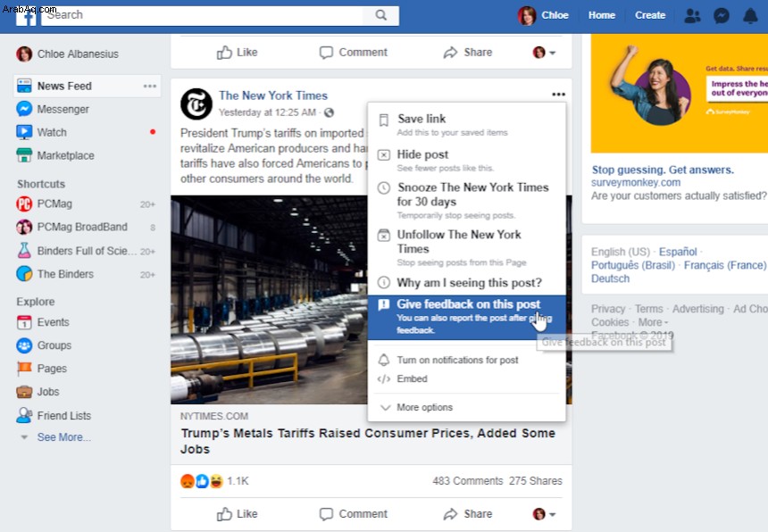Viewport: 768px width, 532px height.
Task: Open the post timestamp Yesterday at 12:25 AM
Action: [x=267, y=112]
